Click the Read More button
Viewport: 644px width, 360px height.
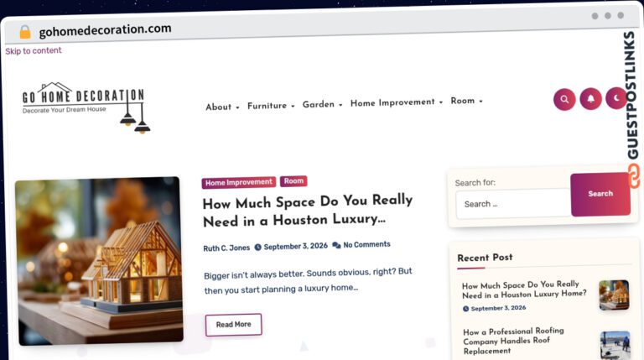coord(233,325)
